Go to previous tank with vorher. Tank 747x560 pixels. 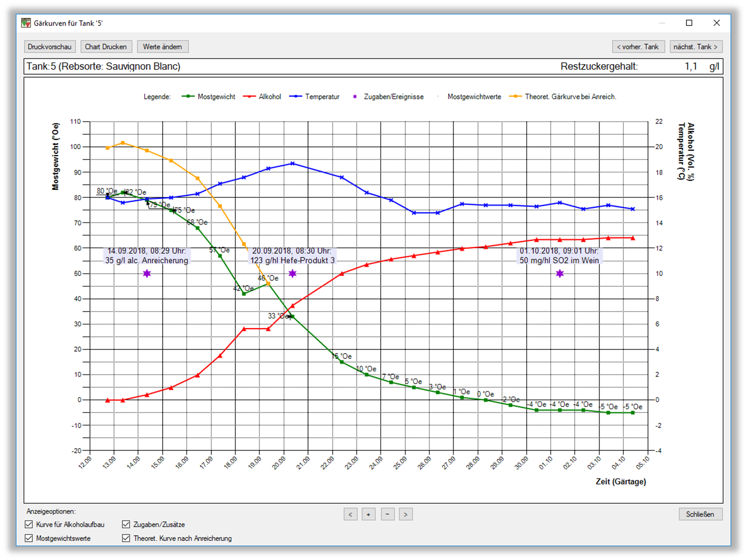point(638,47)
